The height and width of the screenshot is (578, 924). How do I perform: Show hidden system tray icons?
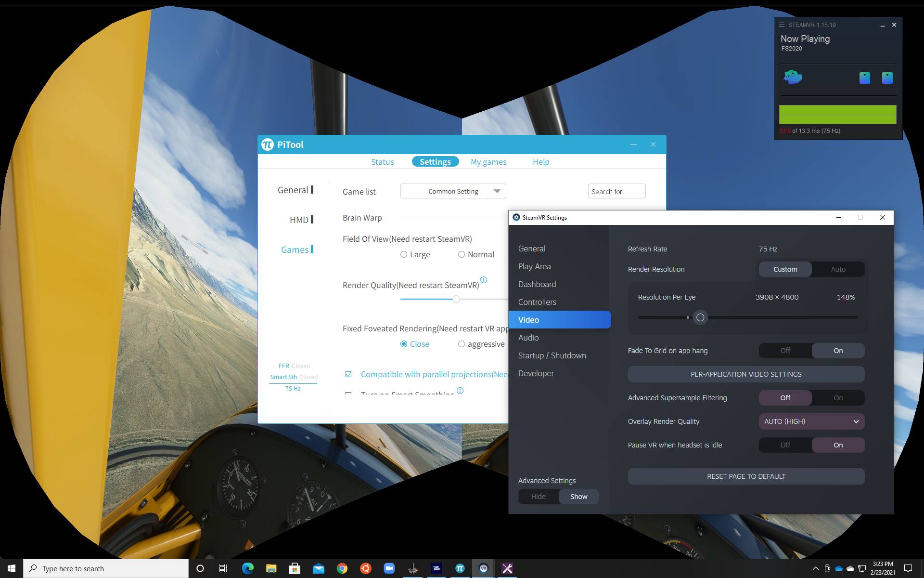815,568
